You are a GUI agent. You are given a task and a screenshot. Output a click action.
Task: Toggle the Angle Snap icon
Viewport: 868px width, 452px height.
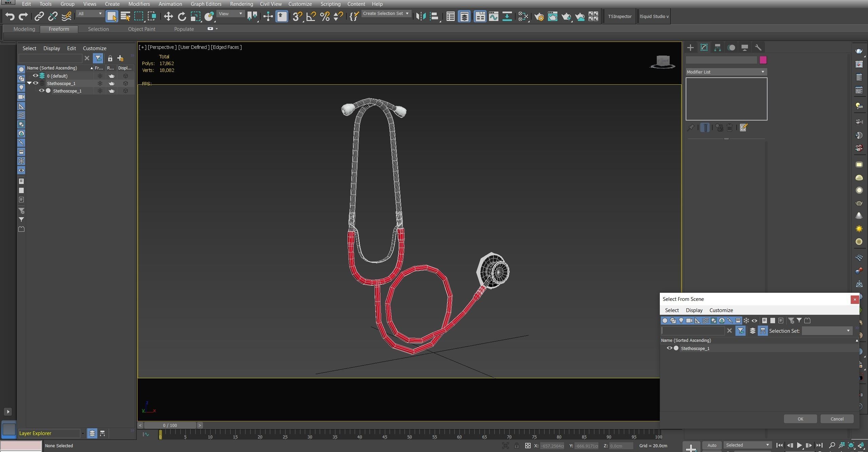click(x=311, y=16)
